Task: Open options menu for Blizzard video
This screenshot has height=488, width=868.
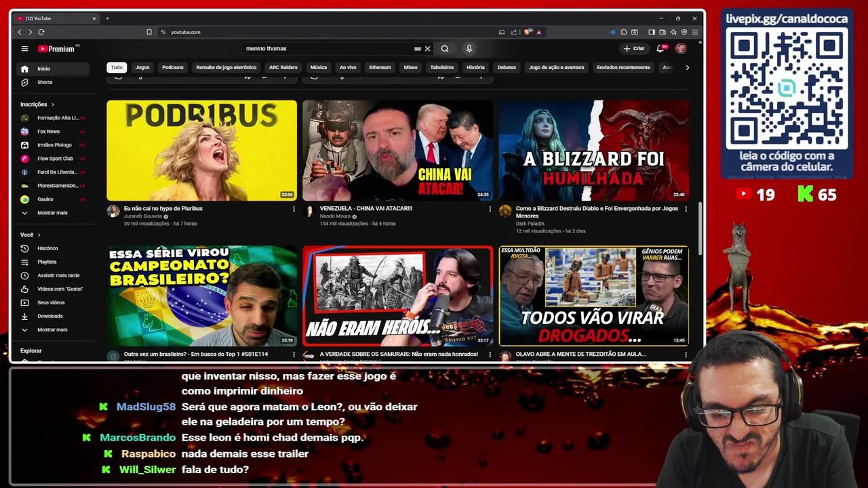Action: [686, 209]
